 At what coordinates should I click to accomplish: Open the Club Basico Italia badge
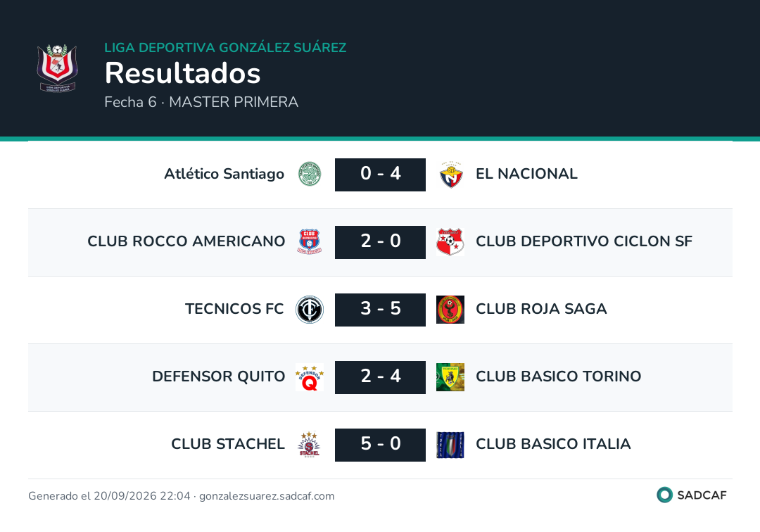pyautogui.click(x=450, y=445)
